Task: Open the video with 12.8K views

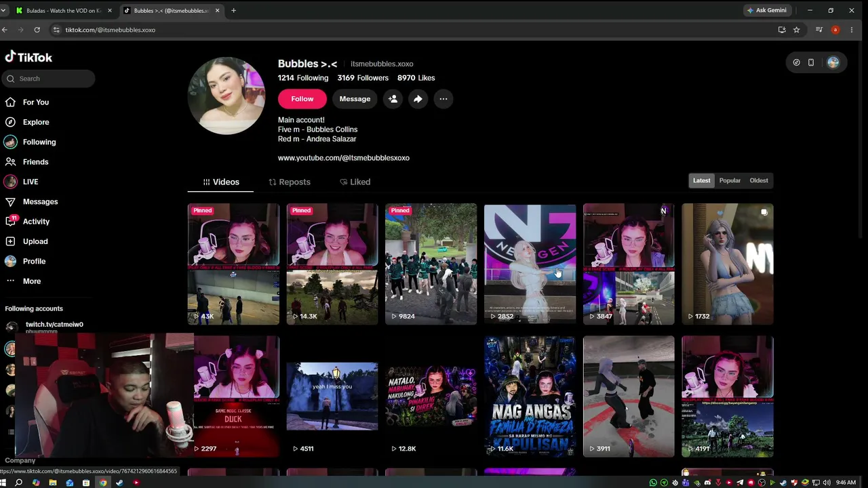Action: [431, 396]
